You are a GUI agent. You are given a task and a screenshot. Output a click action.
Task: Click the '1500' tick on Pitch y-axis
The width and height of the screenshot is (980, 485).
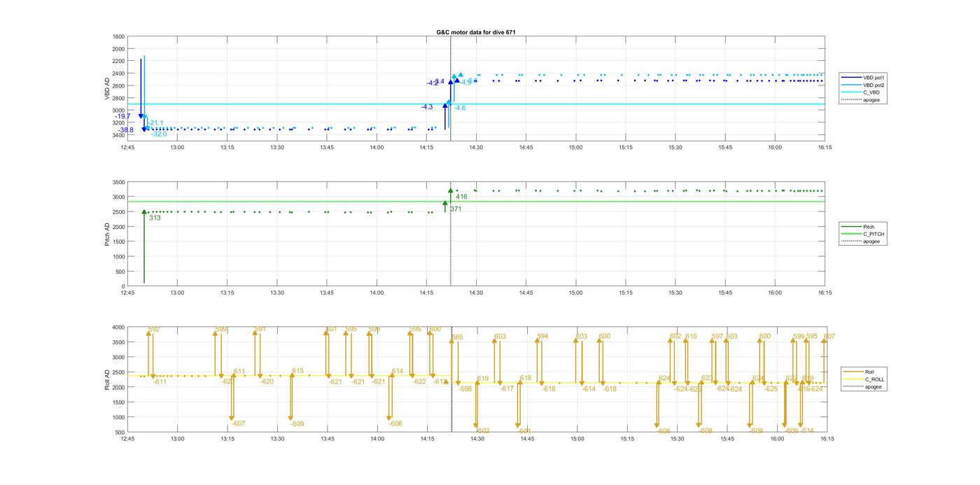[x=119, y=241]
